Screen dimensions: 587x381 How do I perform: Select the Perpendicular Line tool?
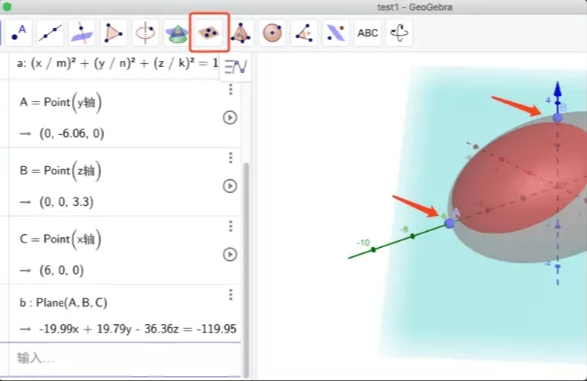[82, 33]
